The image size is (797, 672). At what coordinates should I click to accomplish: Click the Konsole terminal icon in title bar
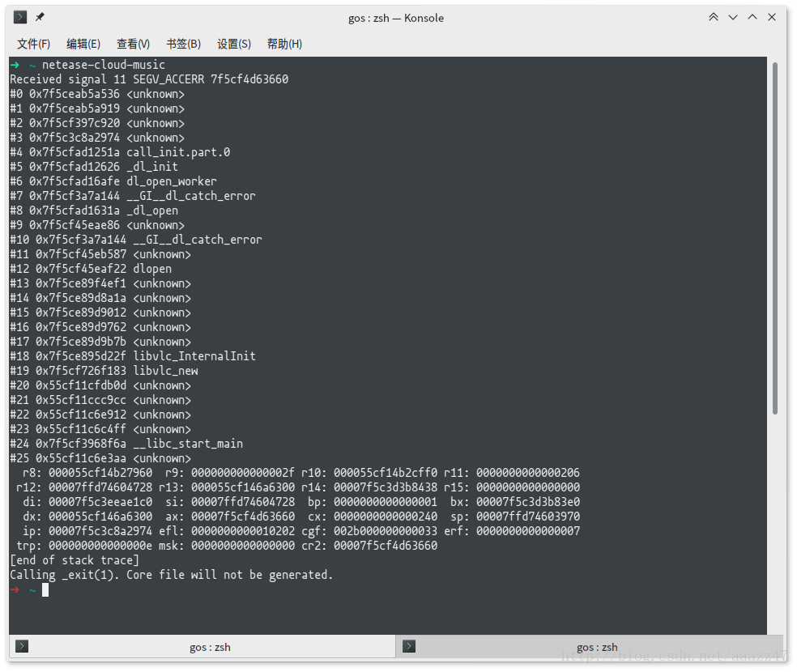[20, 17]
